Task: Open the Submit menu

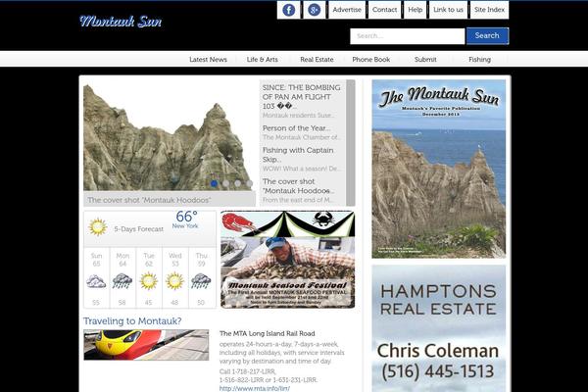Action: click(x=425, y=59)
